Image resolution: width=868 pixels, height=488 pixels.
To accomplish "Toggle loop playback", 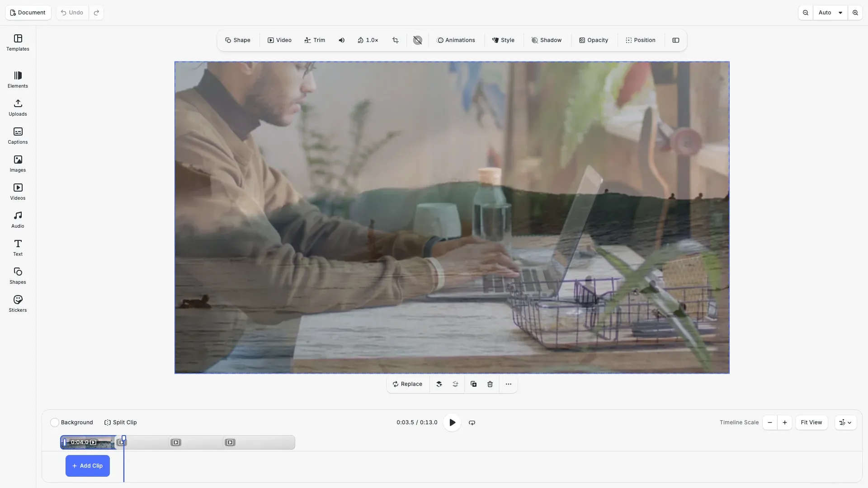I will pyautogui.click(x=472, y=422).
